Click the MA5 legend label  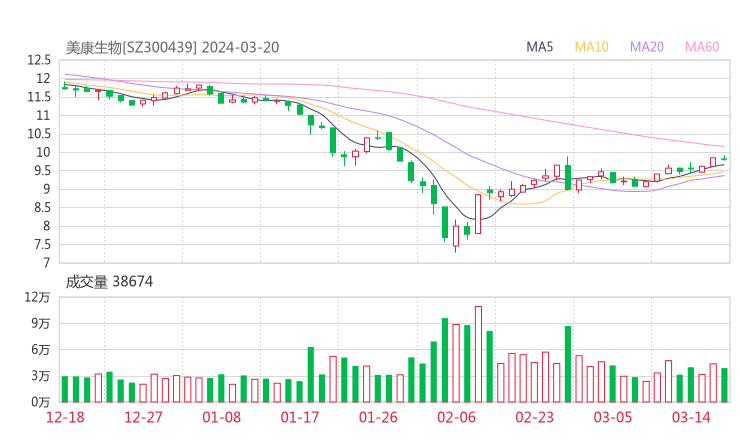coord(539,47)
